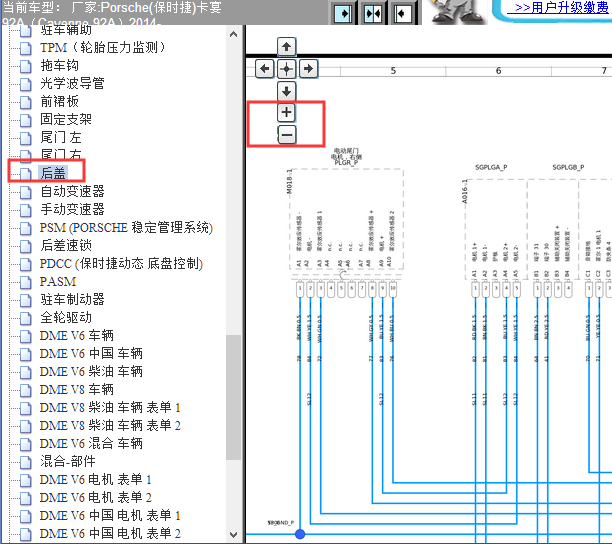Screen dimensions: 612x544
Task: Click the document icon beside 混合-部件
Action: 26,462
